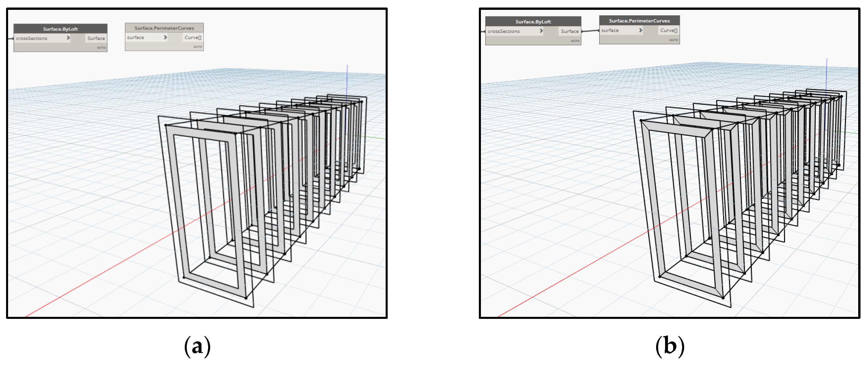Click the Curve[] output port in figure (b)
The image size is (868, 366).
point(669,30)
